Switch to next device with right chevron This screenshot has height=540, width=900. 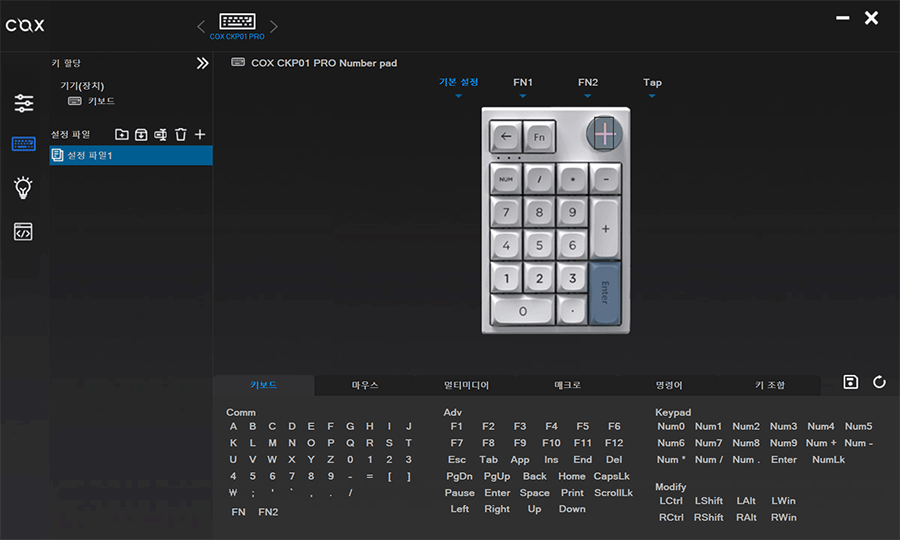point(274,25)
